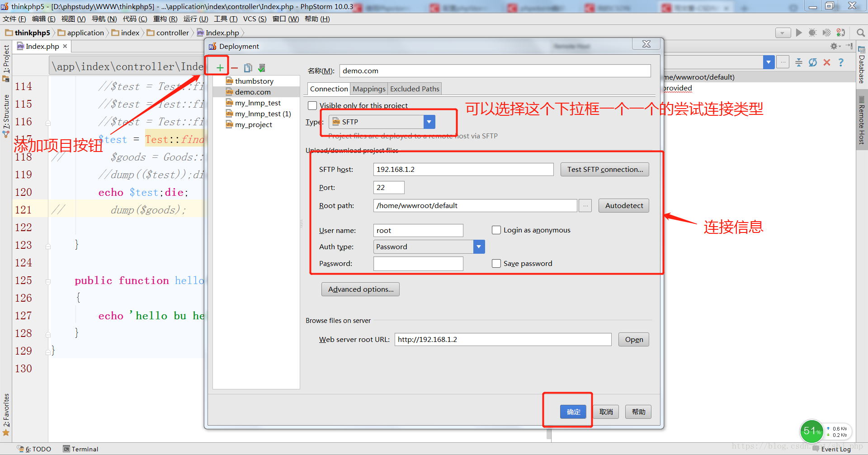Click the blue question mark help icon

click(x=841, y=62)
